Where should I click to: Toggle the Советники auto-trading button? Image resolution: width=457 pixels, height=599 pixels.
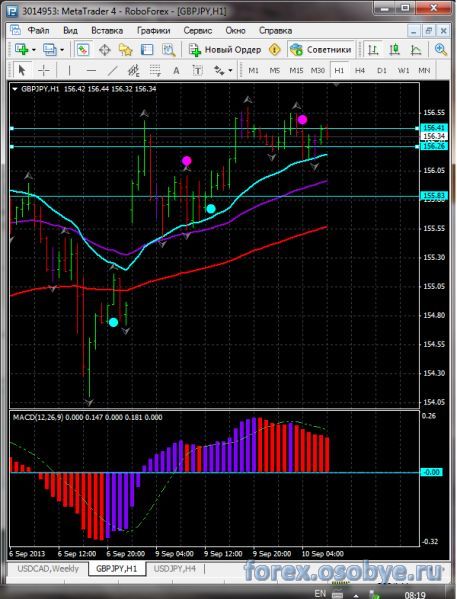click(321, 50)
